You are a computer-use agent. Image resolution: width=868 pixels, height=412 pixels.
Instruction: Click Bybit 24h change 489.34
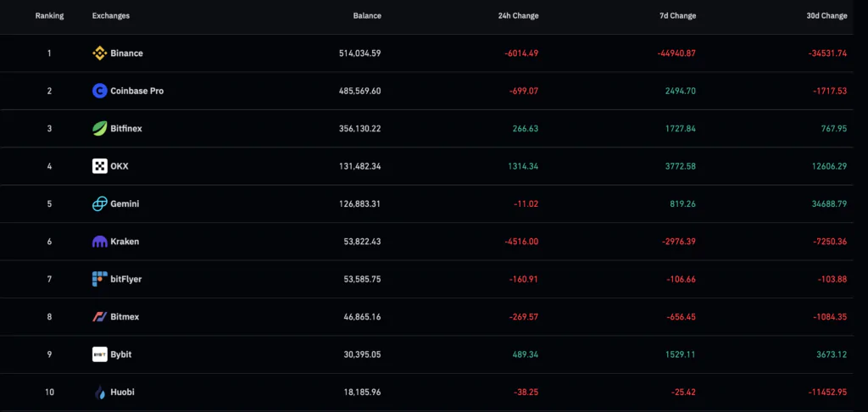coord(526,354)
